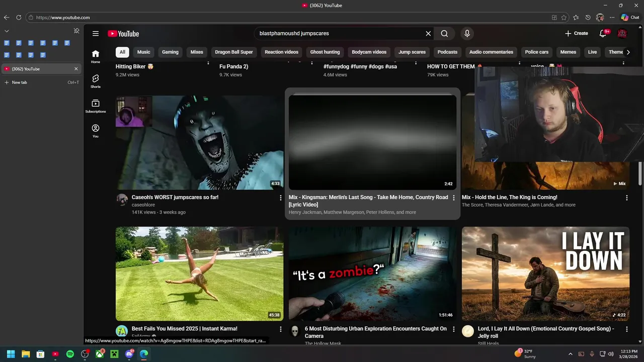Screen dimensions: 644x362
Task: Open options for Hold the Line mix
Action: click(x=627, y=198)
